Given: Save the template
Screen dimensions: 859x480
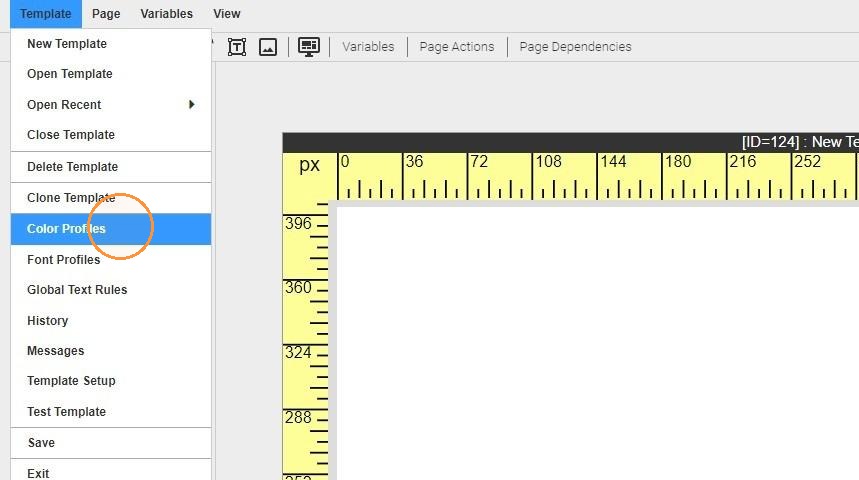Looking at the screenshot, I should tap(111, 443).
